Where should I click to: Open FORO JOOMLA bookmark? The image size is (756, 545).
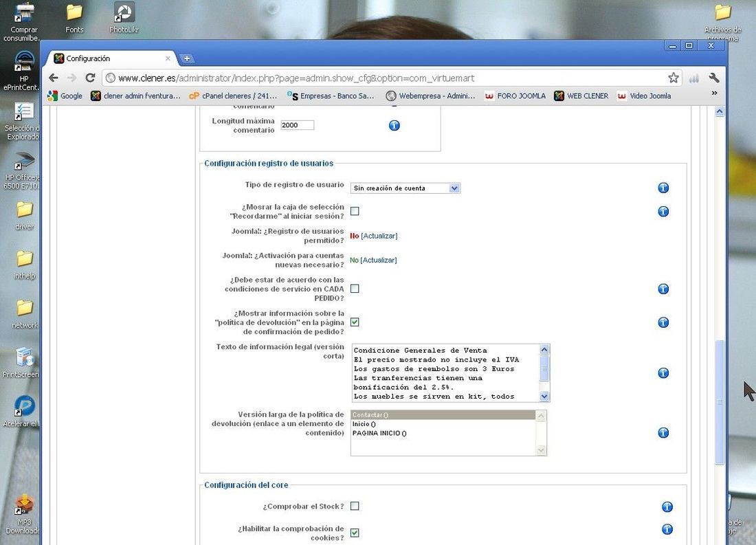pos(515,96)
